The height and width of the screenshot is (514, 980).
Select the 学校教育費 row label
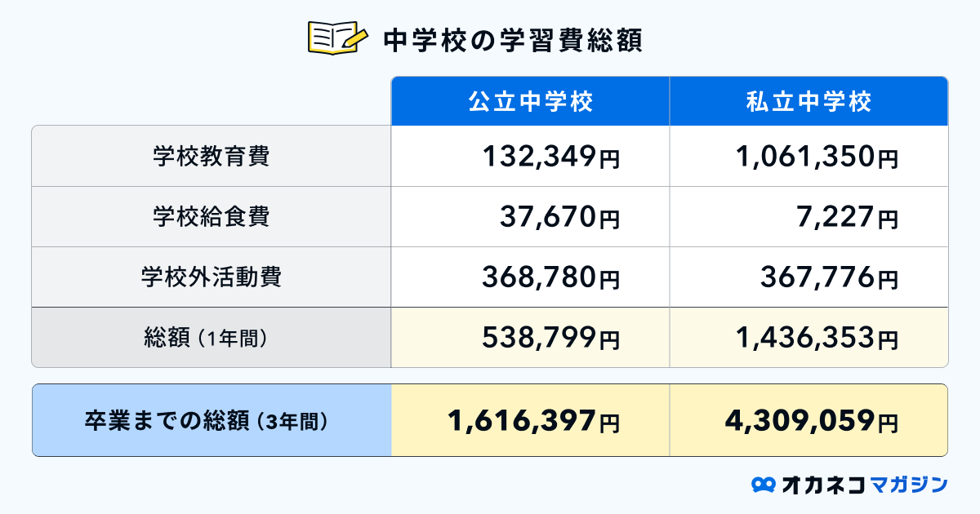(211, 157)
